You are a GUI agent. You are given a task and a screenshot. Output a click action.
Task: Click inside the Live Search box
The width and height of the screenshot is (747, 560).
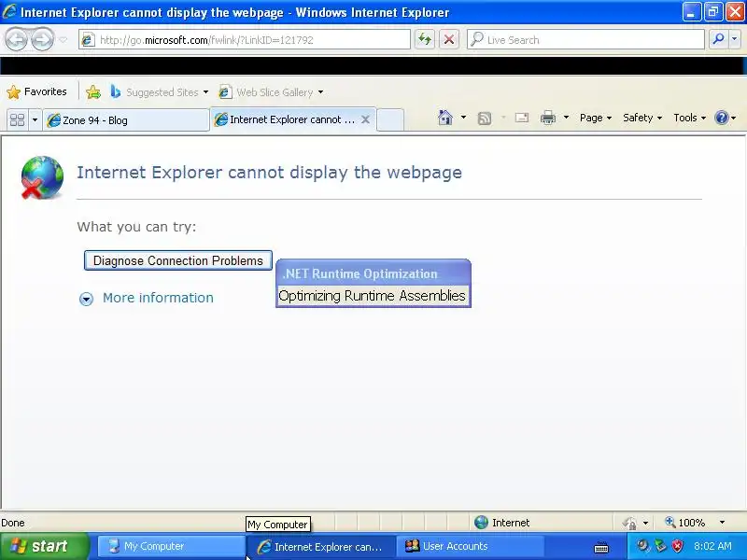[x=585, y=40]
